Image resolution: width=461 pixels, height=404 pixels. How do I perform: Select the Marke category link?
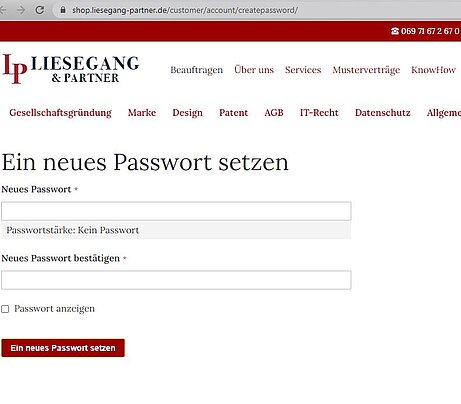point(142,113)
